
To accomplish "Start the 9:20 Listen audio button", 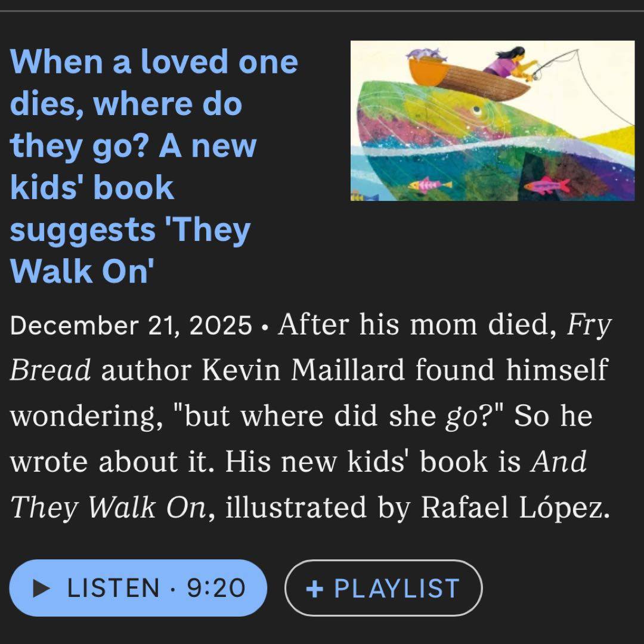I will click(x=138, y=588).
